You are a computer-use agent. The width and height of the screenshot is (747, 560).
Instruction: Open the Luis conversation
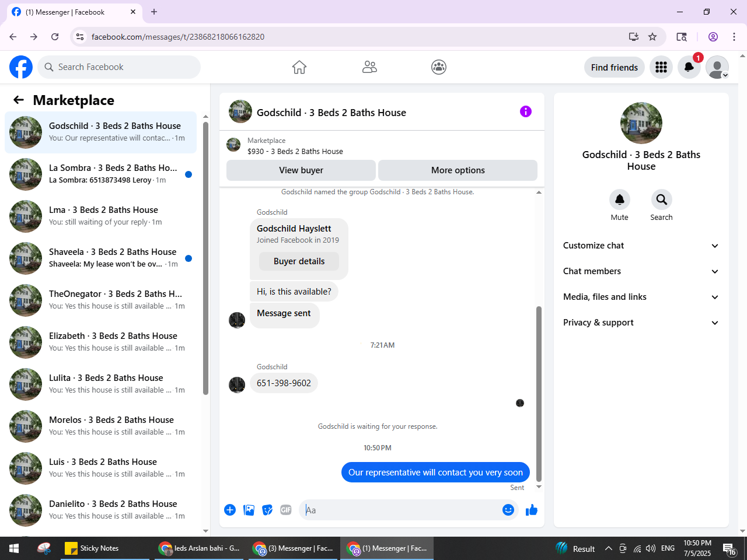point(100,468)
